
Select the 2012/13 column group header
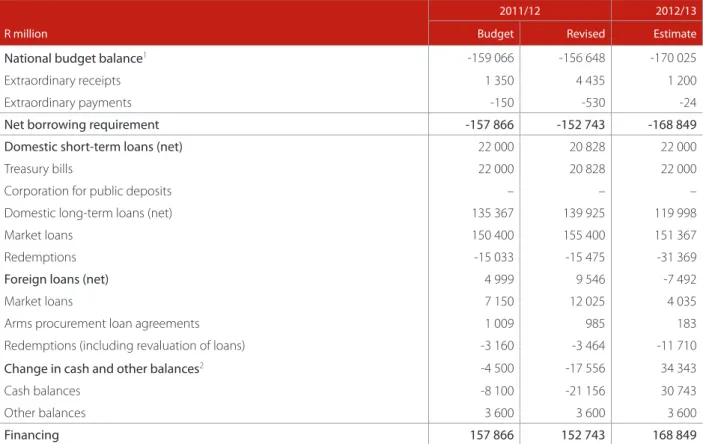pyautogui.click(x=676, y=10)
